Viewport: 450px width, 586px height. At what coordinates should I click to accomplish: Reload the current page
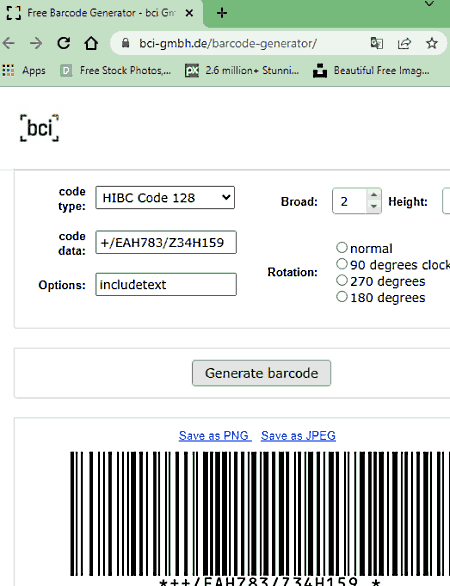coord(64,43)
